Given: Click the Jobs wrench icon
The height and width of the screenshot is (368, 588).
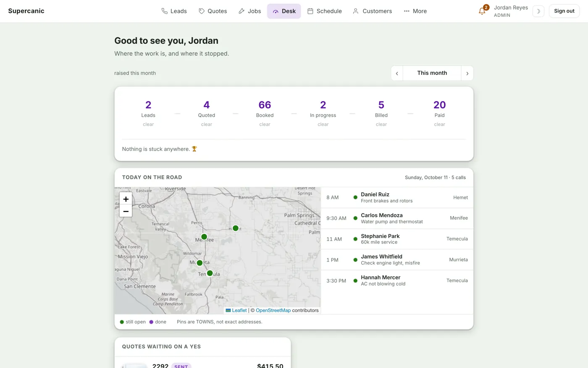Looking at the screenshot, I should click(241, 11).
